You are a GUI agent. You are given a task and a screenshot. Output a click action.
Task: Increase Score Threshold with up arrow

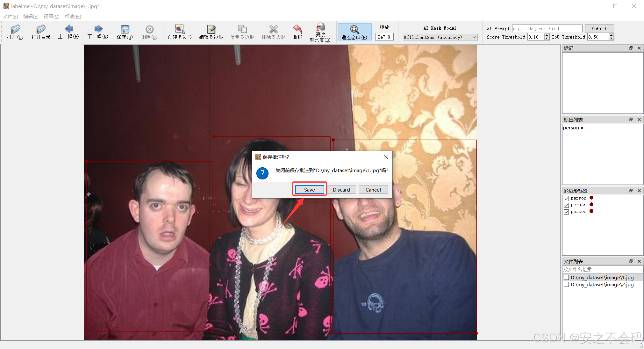tap(547, 35)
